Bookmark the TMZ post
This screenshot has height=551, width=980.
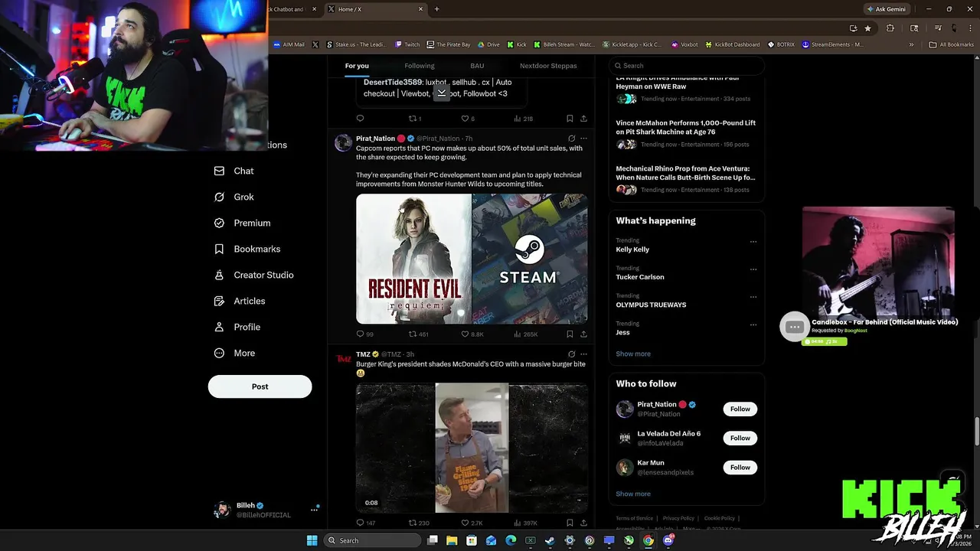click(x=570, y=523)
